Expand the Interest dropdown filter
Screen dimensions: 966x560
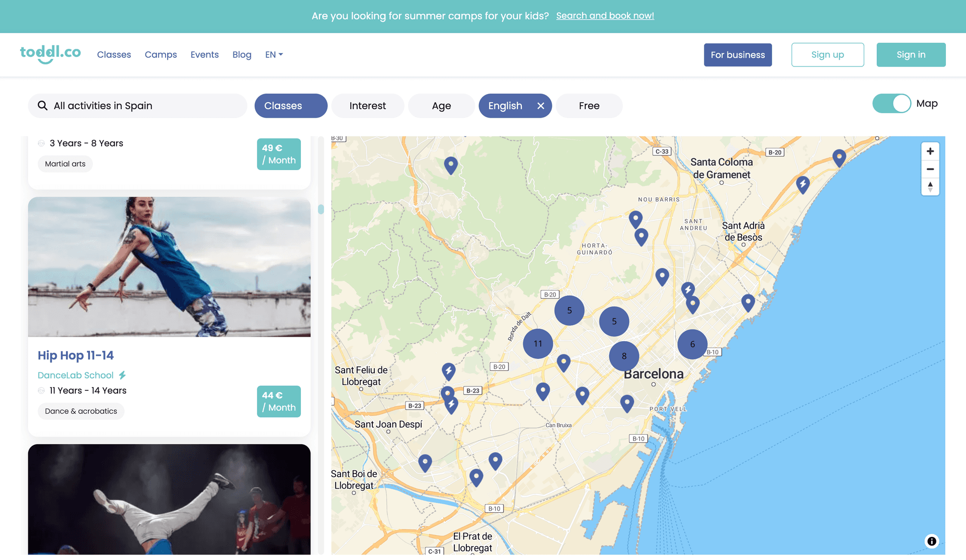click(367, 105)
